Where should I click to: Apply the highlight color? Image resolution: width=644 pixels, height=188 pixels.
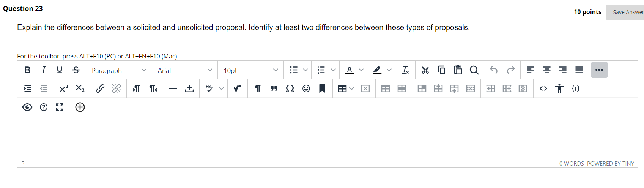pyautogui.click(x=377, y=70)
